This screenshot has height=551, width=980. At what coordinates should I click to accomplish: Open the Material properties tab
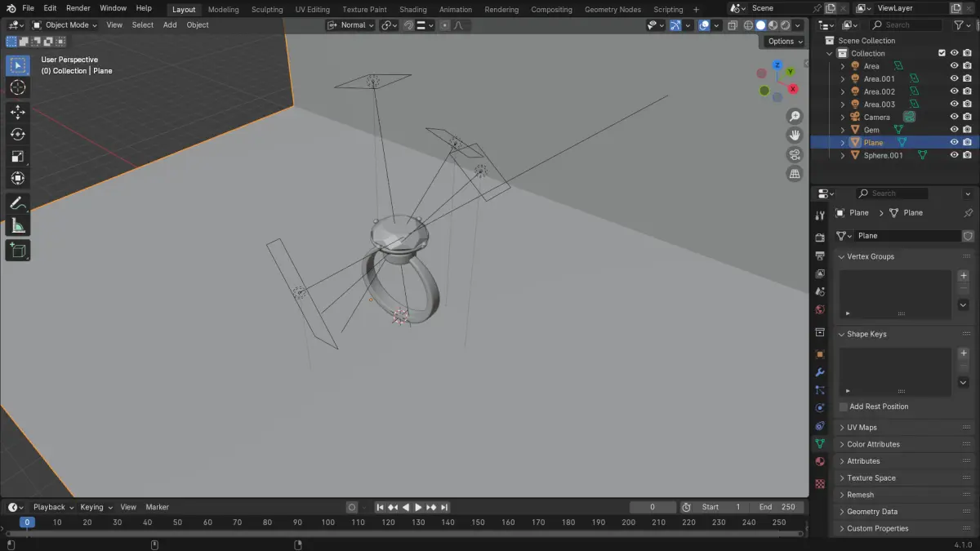(x=820, y=461)
